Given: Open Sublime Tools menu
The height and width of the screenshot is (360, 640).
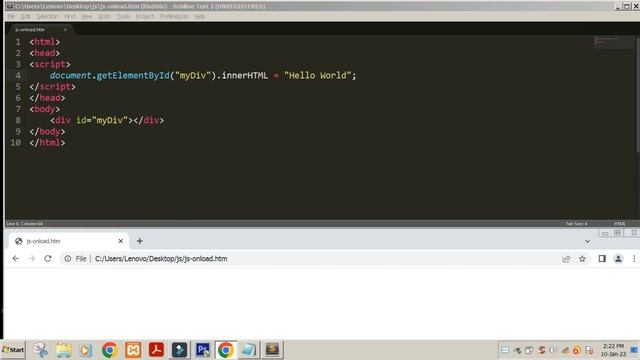Looking at the screenshot, I should [x=123, y=16].
